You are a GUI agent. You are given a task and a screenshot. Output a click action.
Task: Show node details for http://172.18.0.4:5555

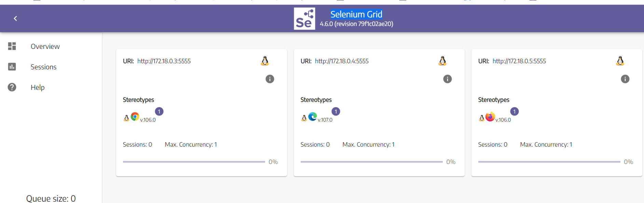coord(448,79)
